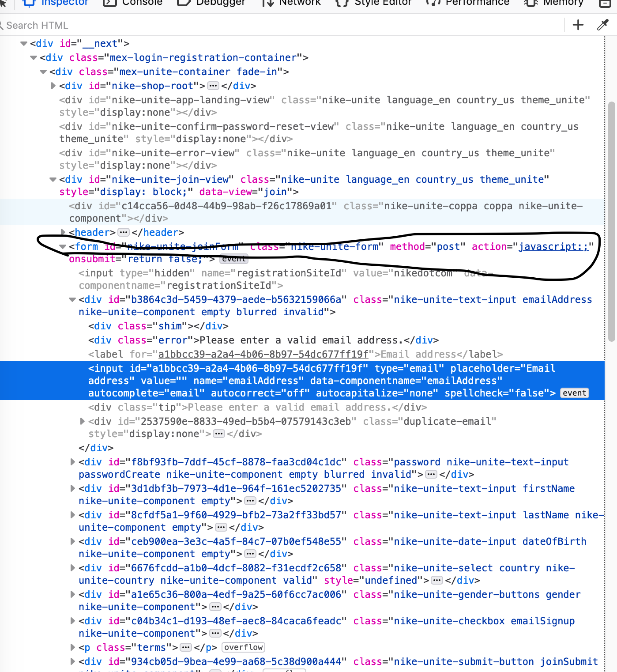Viewport: 617px width, 672px height.
Task: Toggle the overflow badge on the terms paragraph
Action: point(243,647)
